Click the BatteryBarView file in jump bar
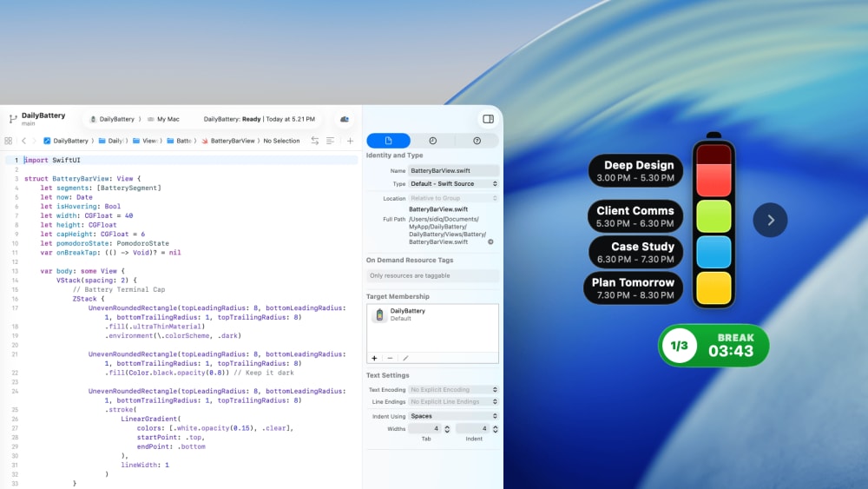Viewport: 868px width, 489px height. 227,141
